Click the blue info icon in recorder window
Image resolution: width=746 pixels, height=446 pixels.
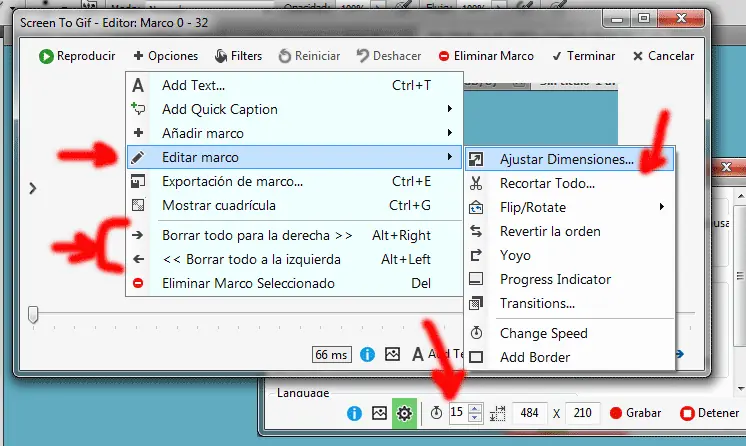354,413
